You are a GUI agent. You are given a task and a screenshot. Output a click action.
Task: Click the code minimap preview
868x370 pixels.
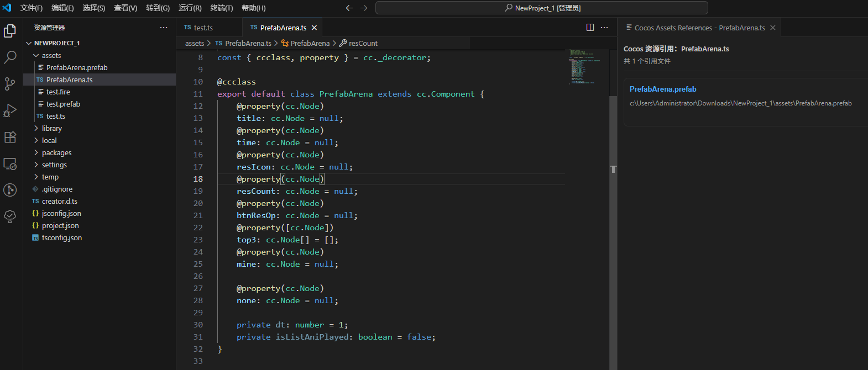click(583, 66)
